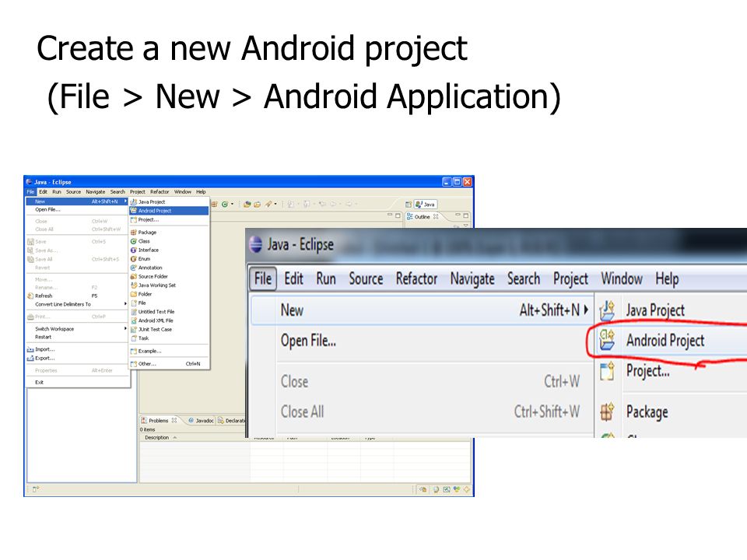The image size is (747, 560).
Task: Maximize the Outline view panel
Action: coord(466,215)
